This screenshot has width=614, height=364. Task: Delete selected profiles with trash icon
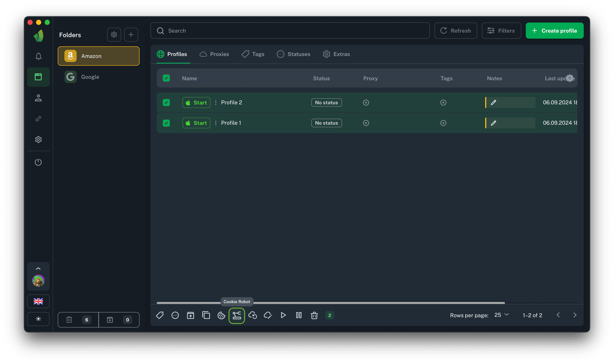pos(314,315)
